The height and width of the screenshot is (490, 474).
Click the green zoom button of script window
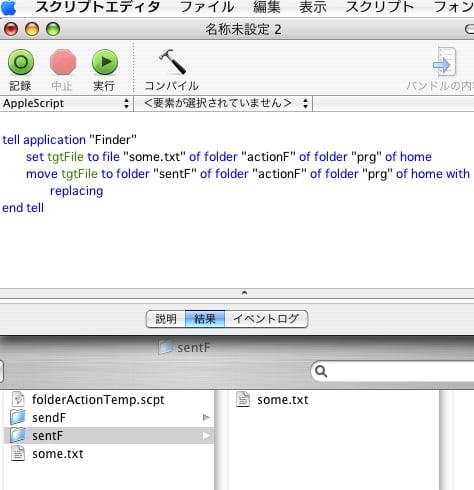pos(53,29)
